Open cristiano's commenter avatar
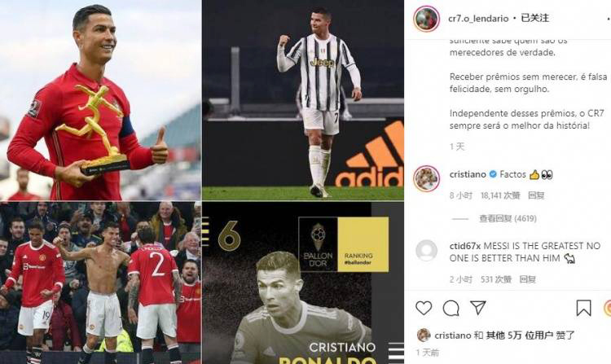Image resolution: width=611 pixels, height=364 pixels. tap(426, 178)
